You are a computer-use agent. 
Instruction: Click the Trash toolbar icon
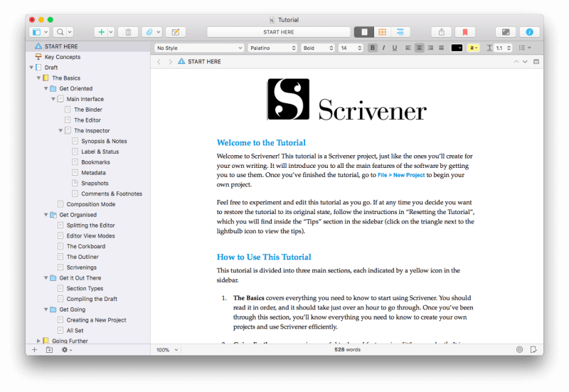[128, 32]
